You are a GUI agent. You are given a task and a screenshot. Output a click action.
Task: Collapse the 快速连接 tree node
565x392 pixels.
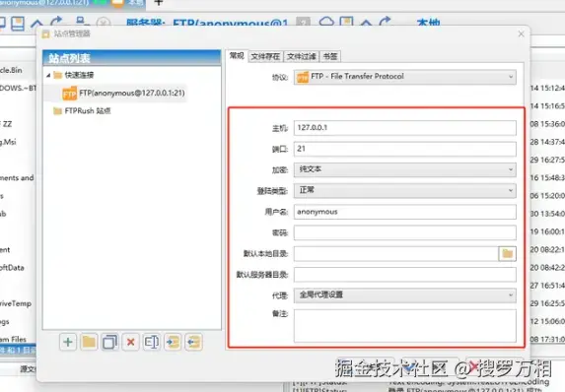[48, 75]
